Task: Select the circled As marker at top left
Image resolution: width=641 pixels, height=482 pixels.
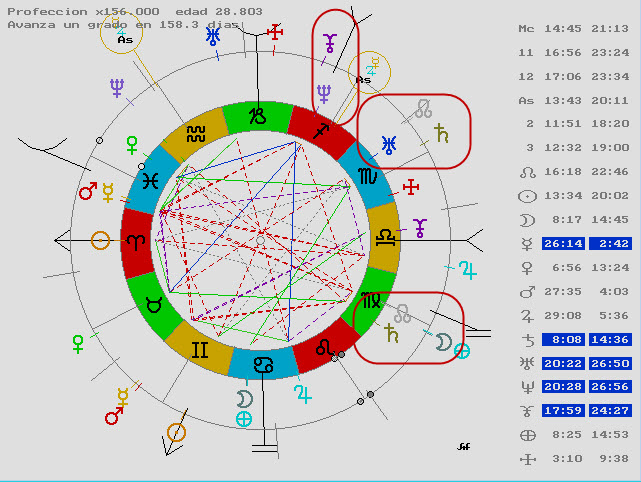Action: [x=124, y=38]
